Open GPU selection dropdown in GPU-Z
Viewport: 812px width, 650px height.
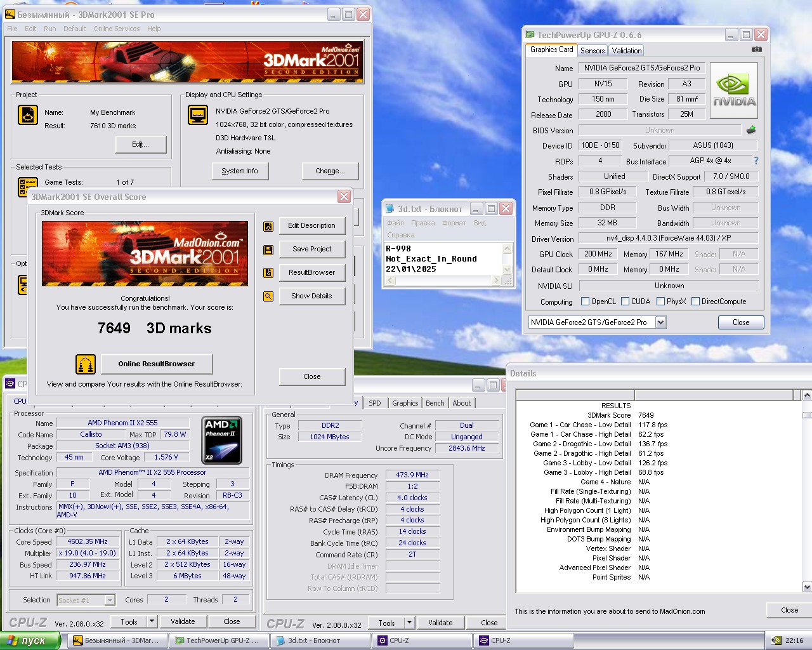[x=660, y=322]
